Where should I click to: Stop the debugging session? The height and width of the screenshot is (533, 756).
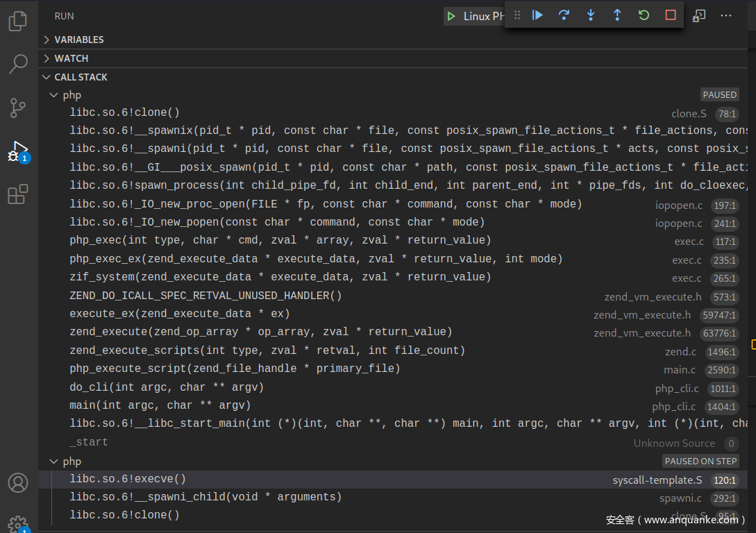pyautogui.click(x=670, y=15)
